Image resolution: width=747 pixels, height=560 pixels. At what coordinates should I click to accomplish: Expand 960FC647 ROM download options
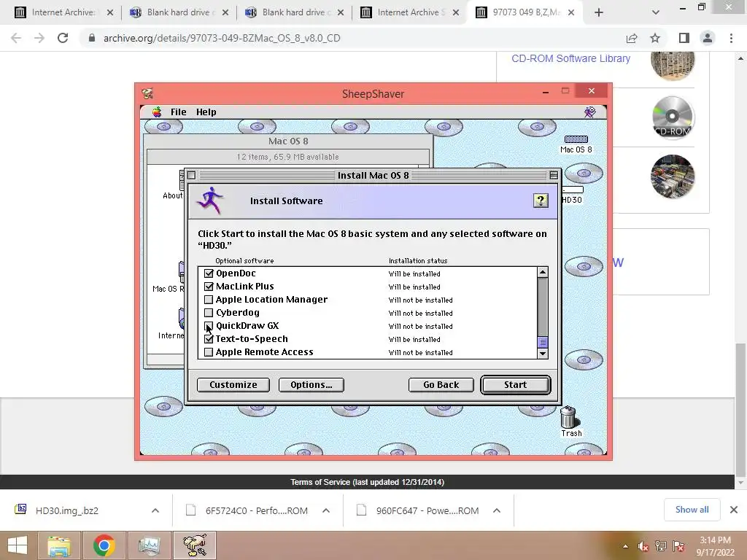point(496,510)
